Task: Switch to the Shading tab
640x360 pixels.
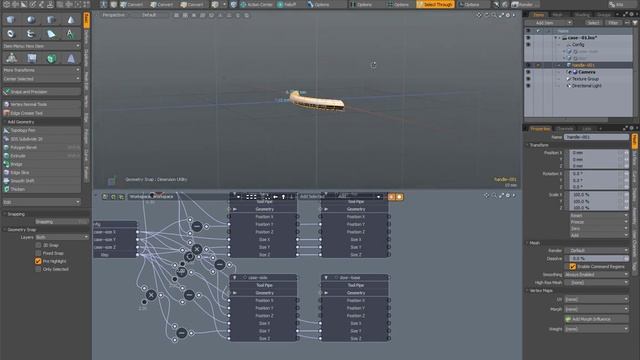Action: coord(582,15)
